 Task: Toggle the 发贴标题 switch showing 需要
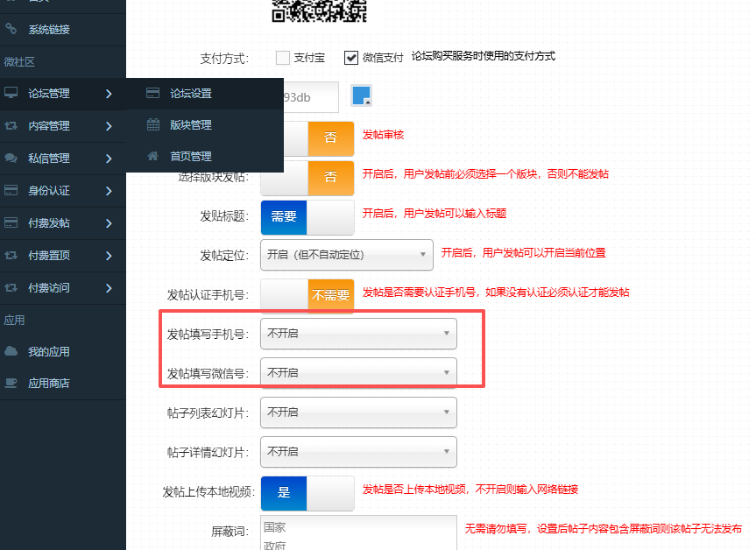click(x=307, y=216)
